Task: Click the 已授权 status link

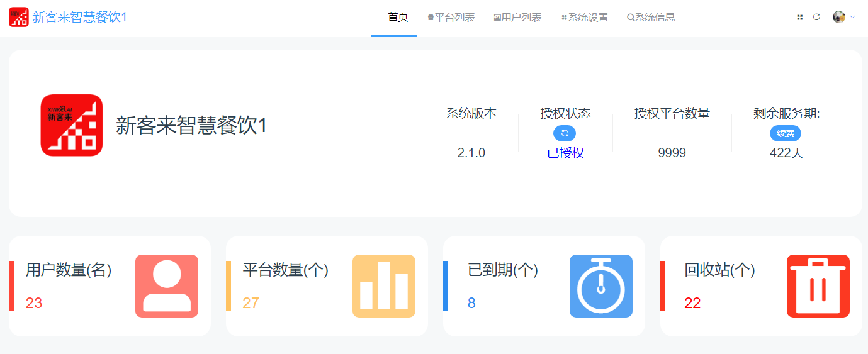Action: (565, 153)
